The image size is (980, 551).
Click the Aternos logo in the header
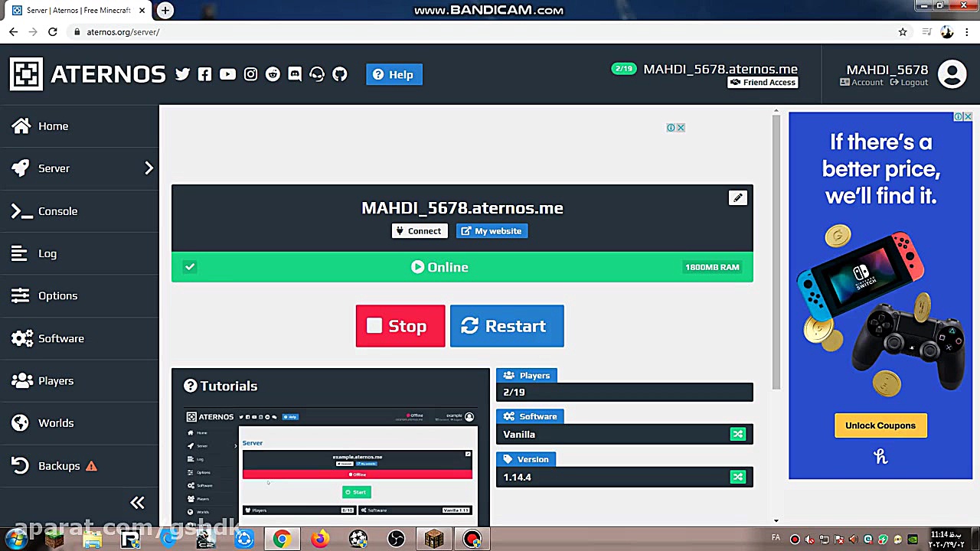87,74
